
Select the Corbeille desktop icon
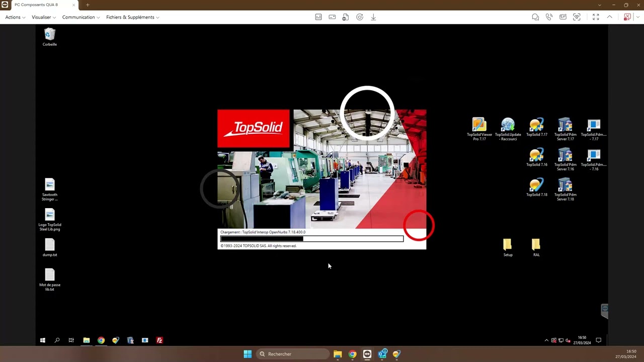coord(50,37)
